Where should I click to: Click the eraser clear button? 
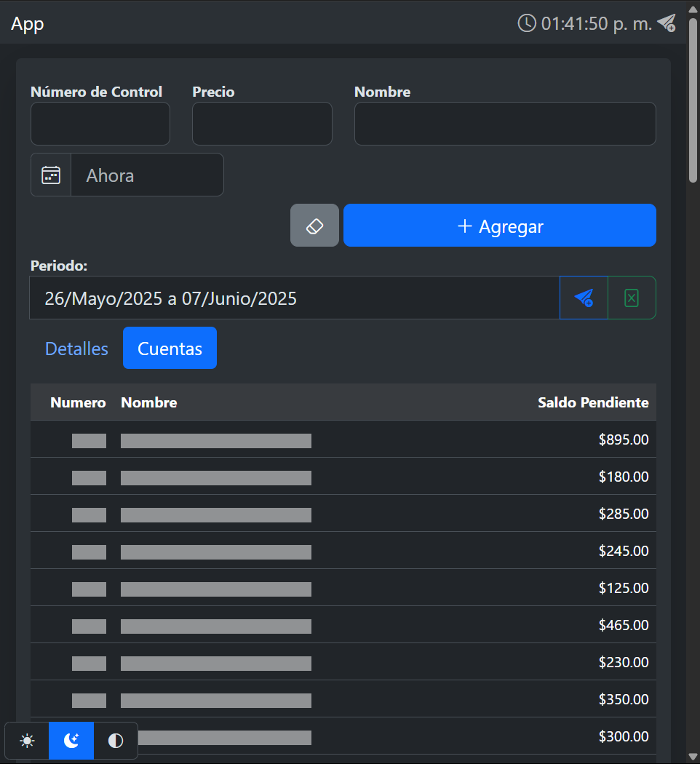[x=314, y=226]
